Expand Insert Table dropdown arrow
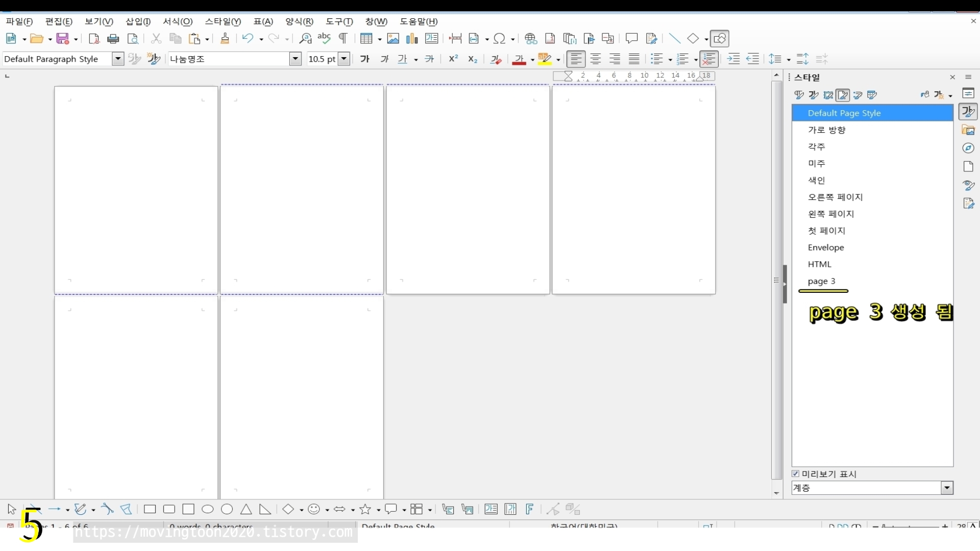 380,39
